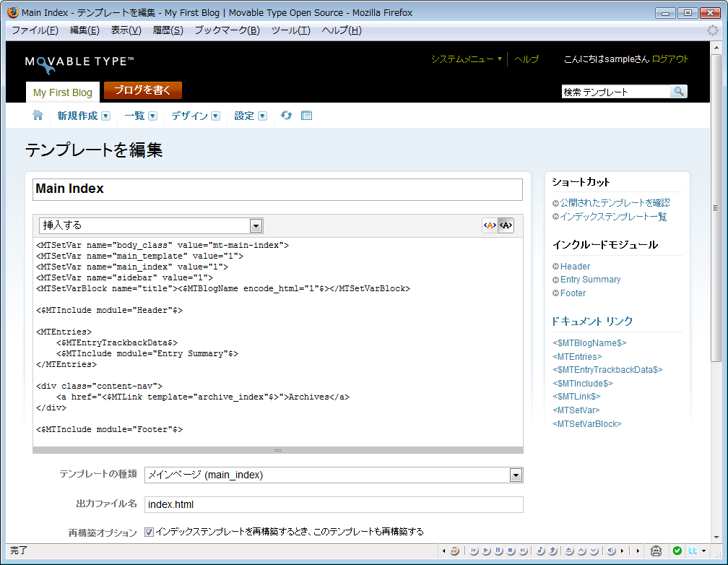Screen dimensions: 728x565
Task: Click the output file name field index.html
Action: tap(334, 504)
